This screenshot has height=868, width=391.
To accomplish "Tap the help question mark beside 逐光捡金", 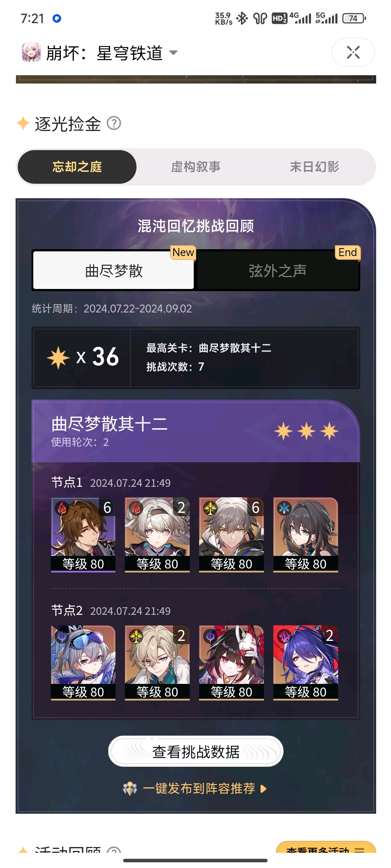I will coord(114,124).
